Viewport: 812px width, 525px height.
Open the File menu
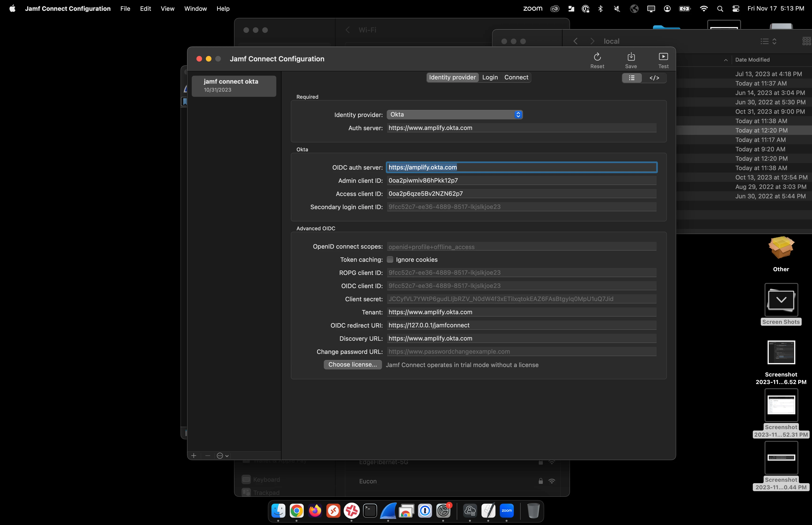[x=125, y=8]
